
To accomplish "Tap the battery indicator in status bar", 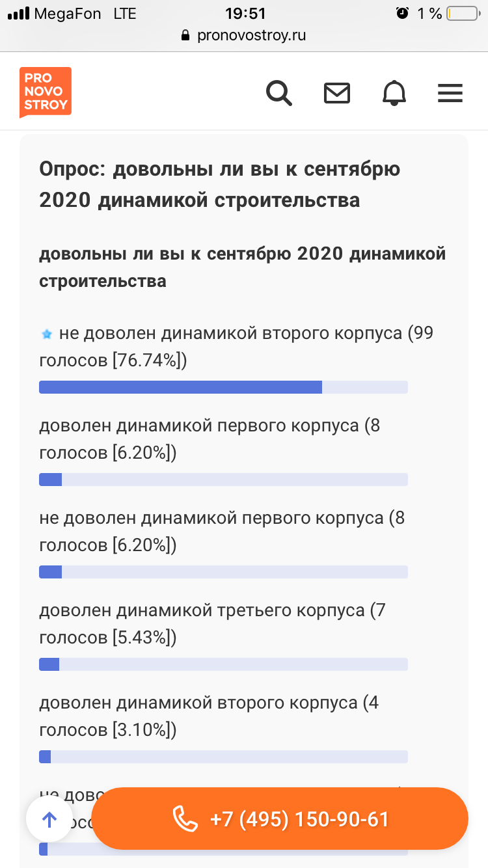I will pos(463,13).
